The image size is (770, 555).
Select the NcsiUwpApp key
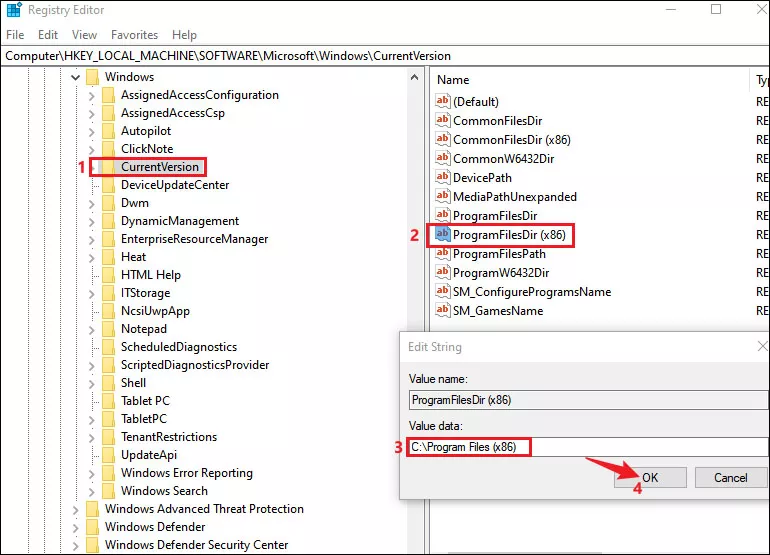tap(155, 311)
